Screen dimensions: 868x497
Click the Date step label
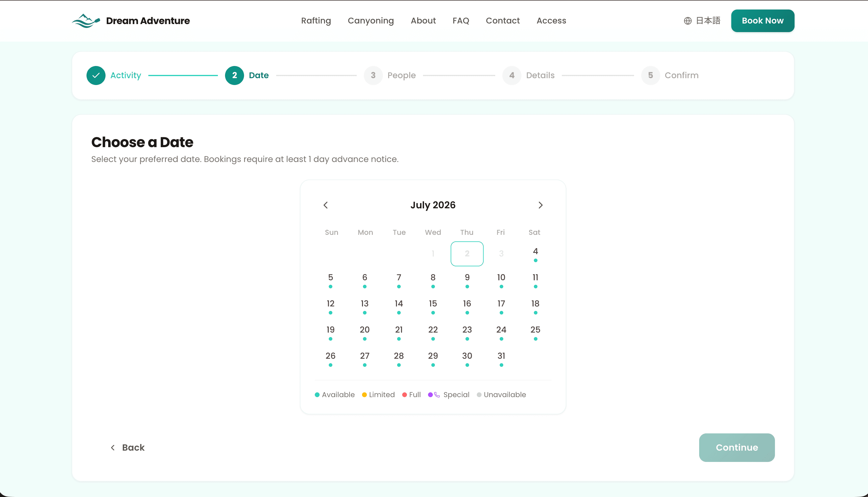259,76
